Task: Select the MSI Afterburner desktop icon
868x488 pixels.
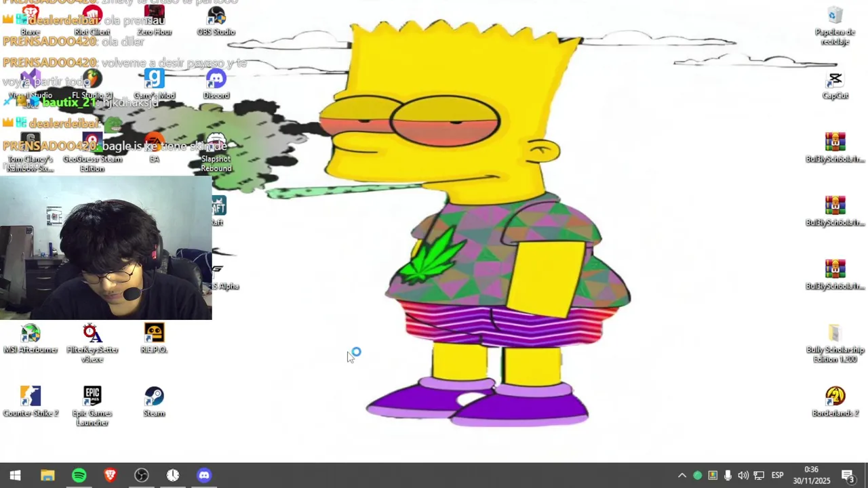Action: 31,338
